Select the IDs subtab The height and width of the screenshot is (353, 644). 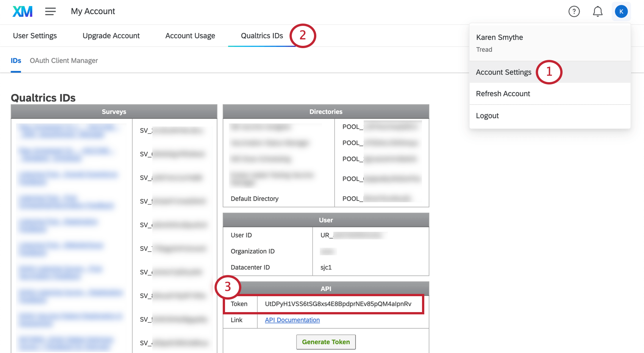[x=16, y=61]
